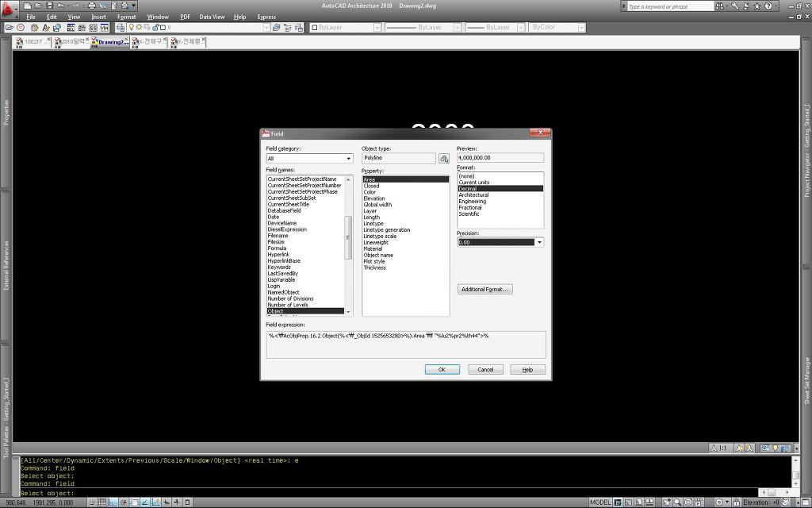
Task: Select Formula in the Field names list
Action: (x=277, y=248)
